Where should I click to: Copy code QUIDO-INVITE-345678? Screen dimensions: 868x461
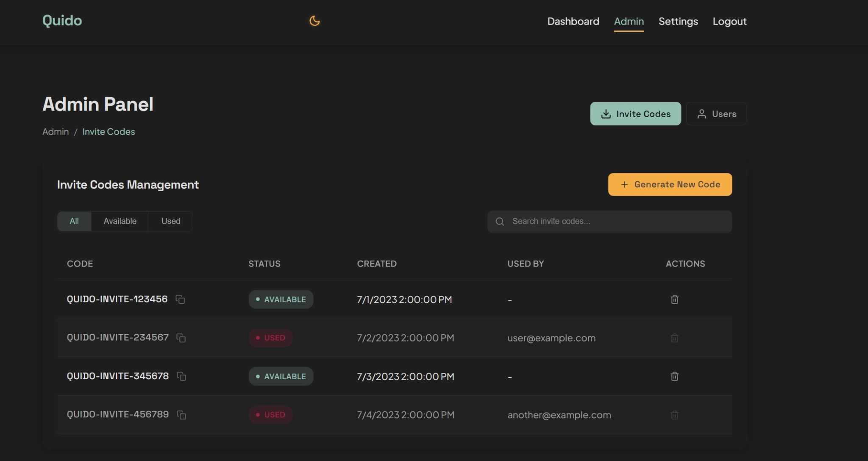[181, 377]
